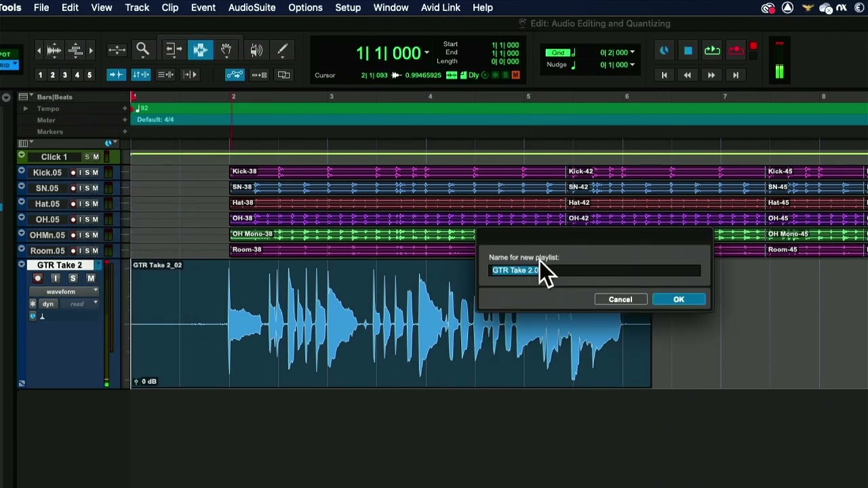Open the Clip menu

coord(170,7)
